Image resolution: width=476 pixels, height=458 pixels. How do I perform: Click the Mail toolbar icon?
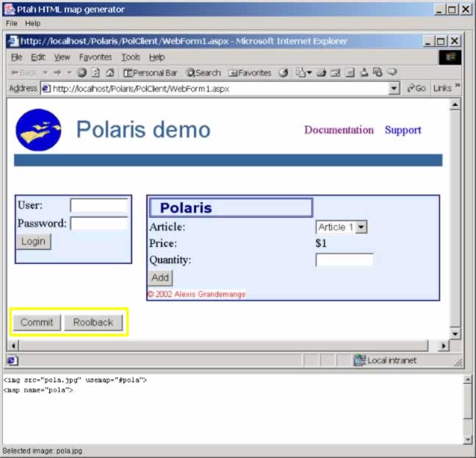click(300, 73)
